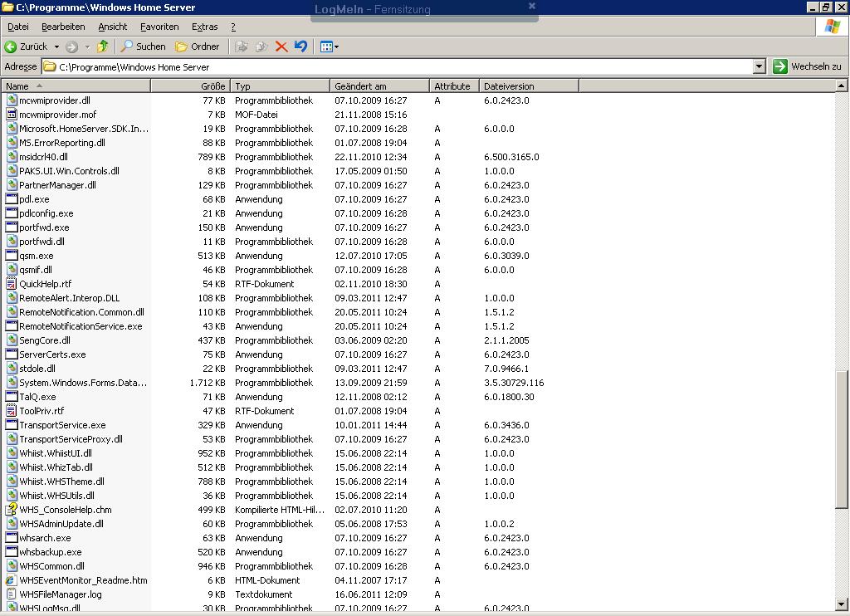Open the Adresse address bar dropdown
Viewport: 850px width, 616px height.
pos(759,66)
